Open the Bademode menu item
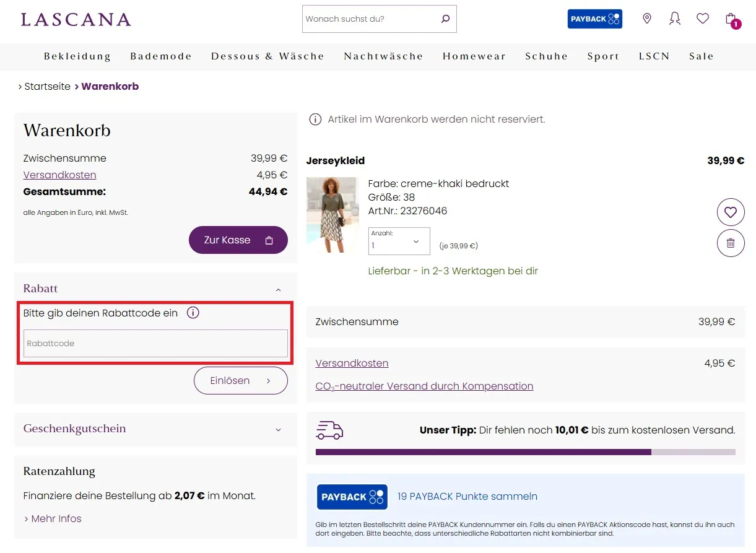Viewport: 756px width, 553px height. pyautogui.click(x=160, y=56)
